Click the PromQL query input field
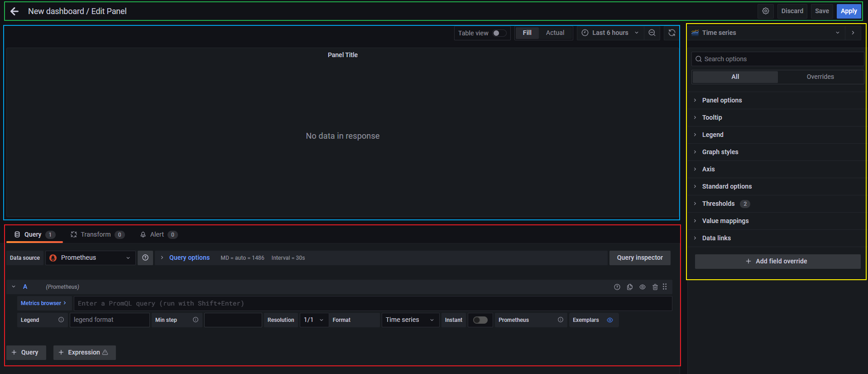Image resolution: width=868 pixels, height=374 pixels. (371, 304)
